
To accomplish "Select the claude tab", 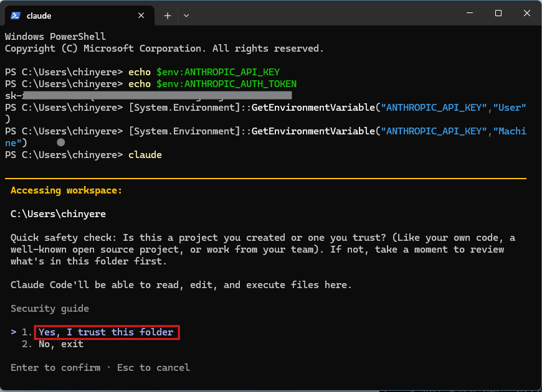I will click(x=80, y=16).
